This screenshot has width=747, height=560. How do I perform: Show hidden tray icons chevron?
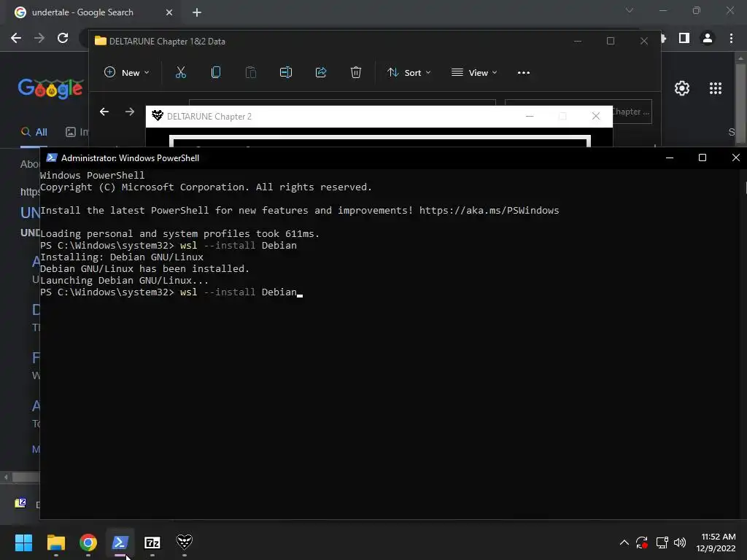(x=624, y=542)
